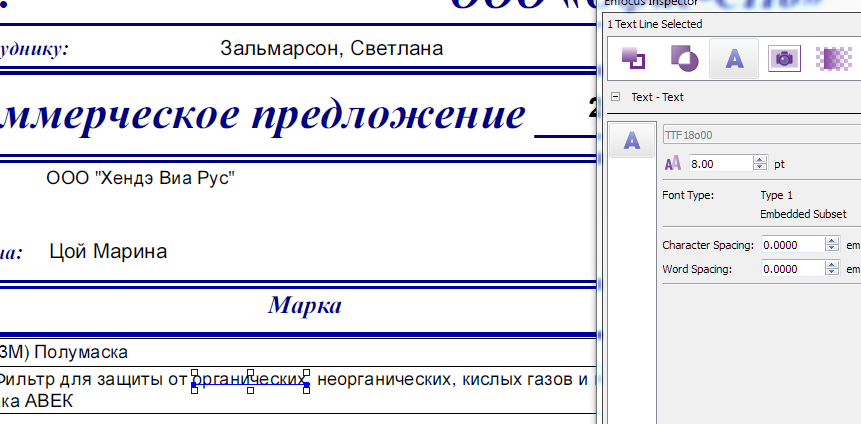Image resolution: width=861 pixels, height=424 pixels.
Task: Click the "ABEK" text in the table
Action: click(x=49, y=401)
